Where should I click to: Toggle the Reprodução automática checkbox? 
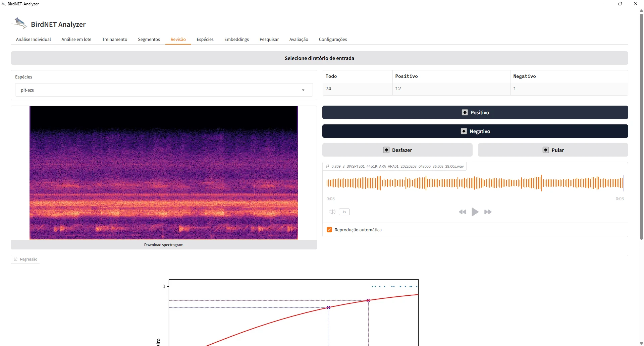[329, 230]
